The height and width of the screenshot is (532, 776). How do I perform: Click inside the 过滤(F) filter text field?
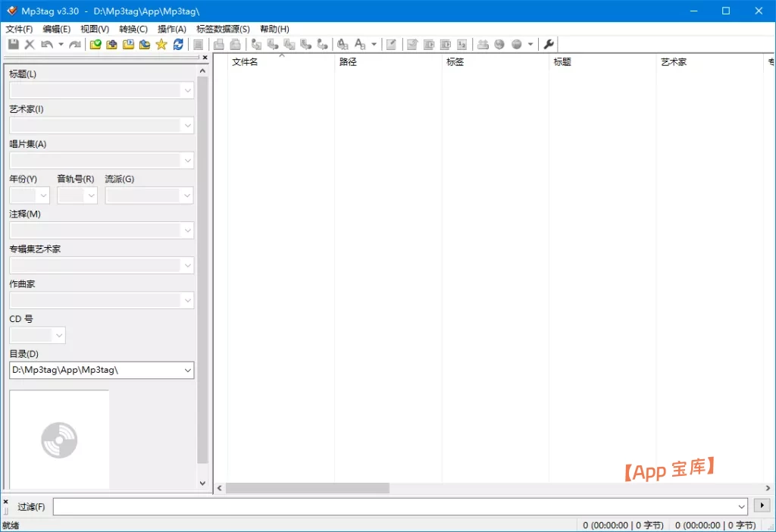tap(394, 506)
